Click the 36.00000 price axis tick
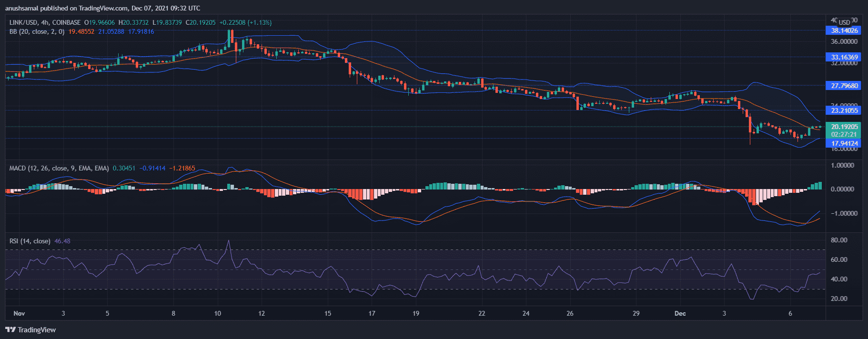The width and height of the screenshot is (868, 339). tap(844, 42)
